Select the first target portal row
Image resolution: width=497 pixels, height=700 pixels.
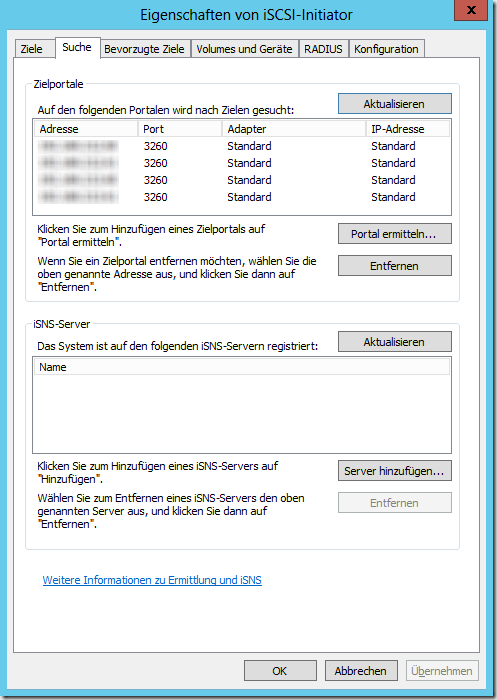point(242,146)
